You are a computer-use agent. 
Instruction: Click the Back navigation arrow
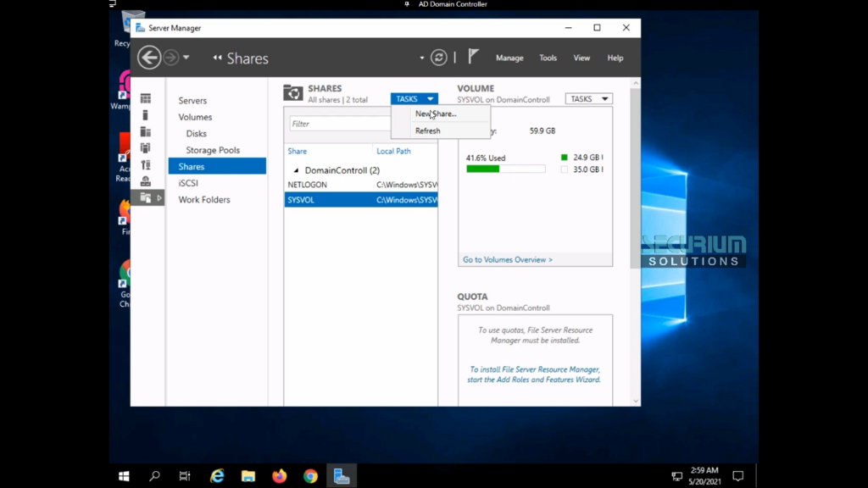[x=149, y=58]
